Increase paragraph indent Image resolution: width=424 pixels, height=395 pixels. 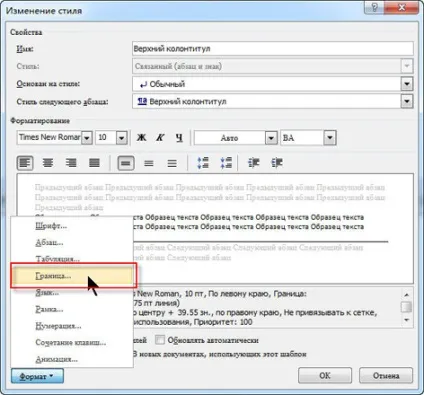(x=277, y=163)
